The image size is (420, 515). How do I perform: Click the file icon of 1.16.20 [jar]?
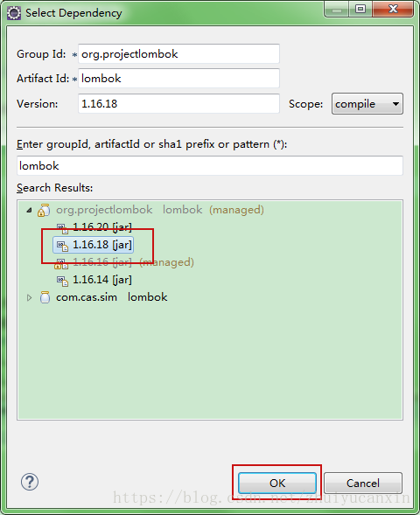coord(62,228)
